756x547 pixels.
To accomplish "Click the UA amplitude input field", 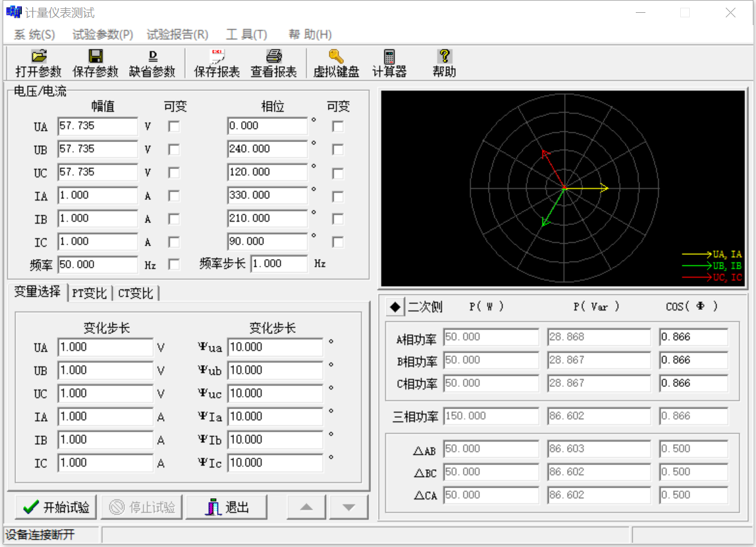I will click(x=97, y=127).
